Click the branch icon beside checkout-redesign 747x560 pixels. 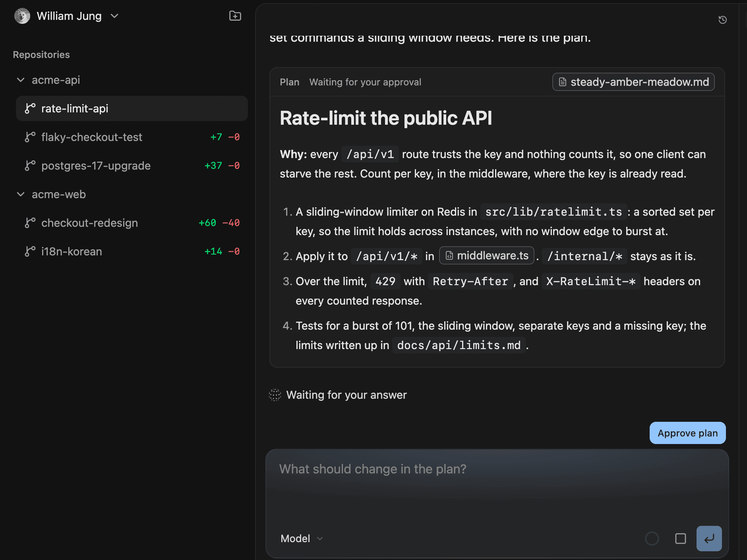pyautogui.click(x=30, y=223)
